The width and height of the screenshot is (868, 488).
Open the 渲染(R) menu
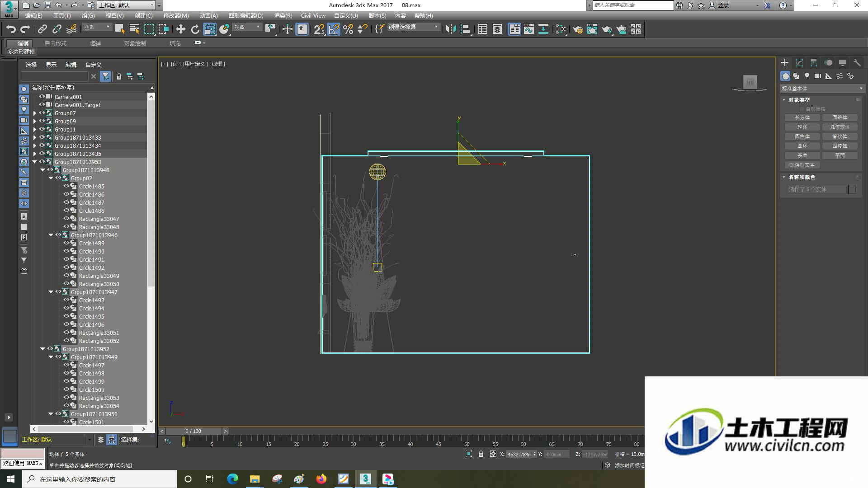(x=283, y=15)
